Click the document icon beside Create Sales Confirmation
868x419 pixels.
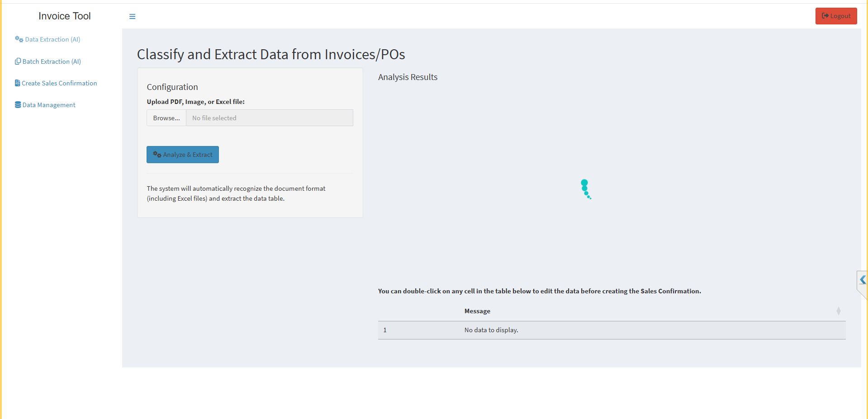coord(17,83)
